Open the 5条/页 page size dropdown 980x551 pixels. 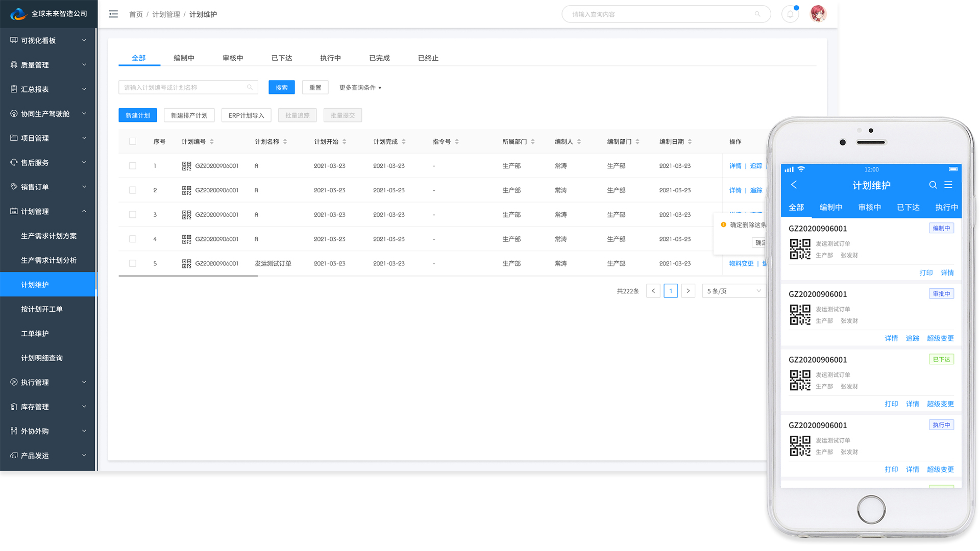[x=733, y=291]
